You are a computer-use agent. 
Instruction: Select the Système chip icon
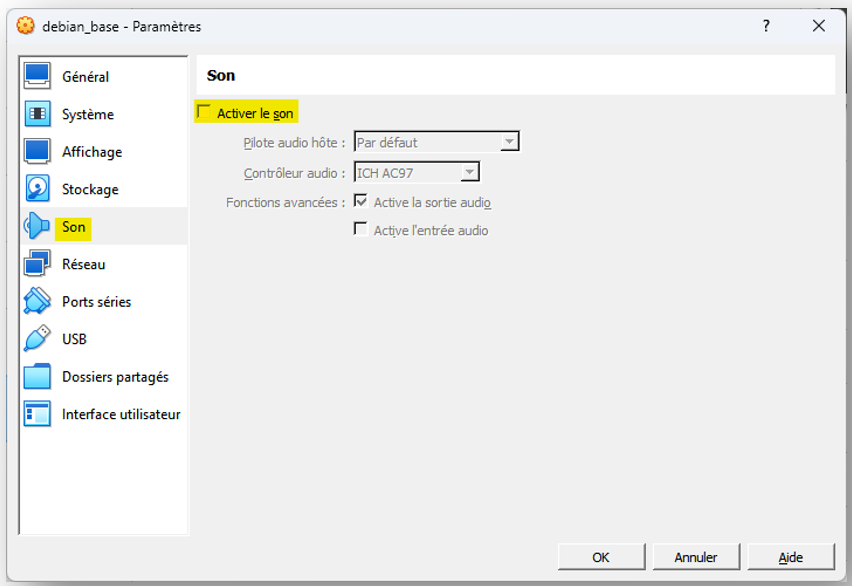pos(37,114)
